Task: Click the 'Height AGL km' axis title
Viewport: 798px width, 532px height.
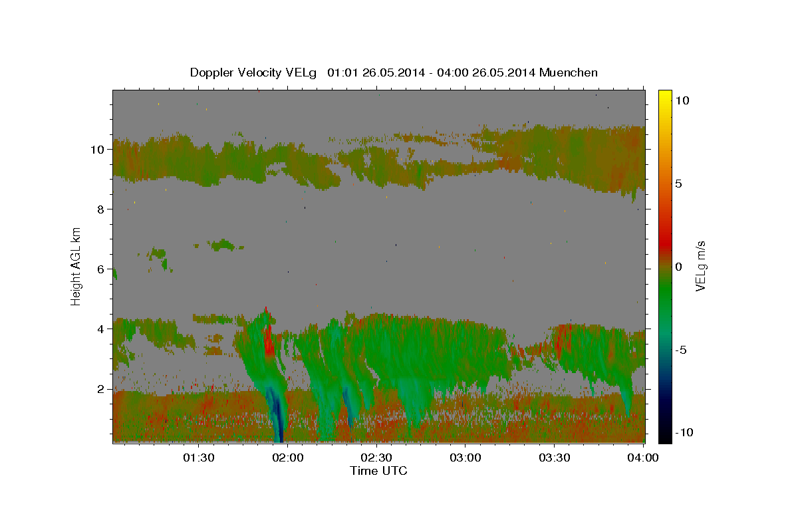Action: point(76,266)
